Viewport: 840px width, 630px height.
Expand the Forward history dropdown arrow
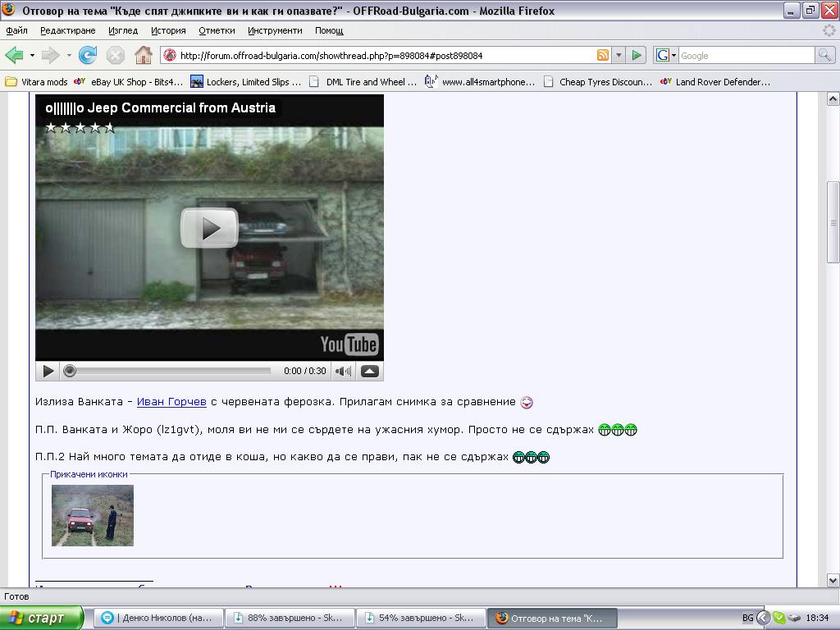(x=69, y=55)
